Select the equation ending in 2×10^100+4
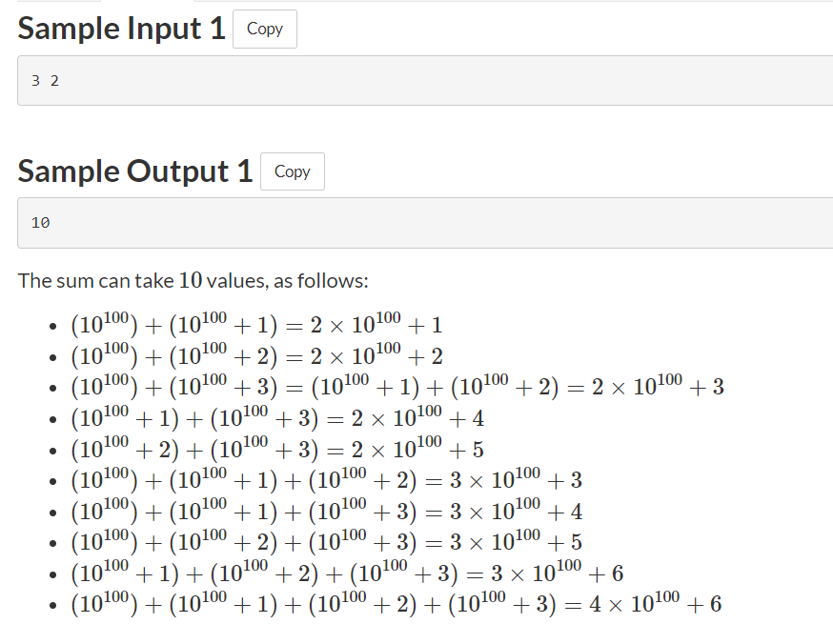 pyautogui.click(x=277, y=417)
